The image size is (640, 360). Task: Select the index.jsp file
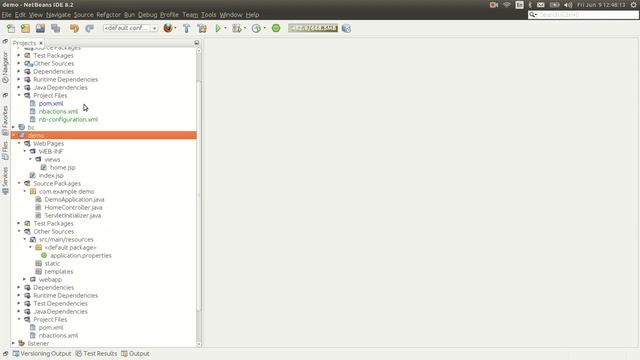[51, 175]
